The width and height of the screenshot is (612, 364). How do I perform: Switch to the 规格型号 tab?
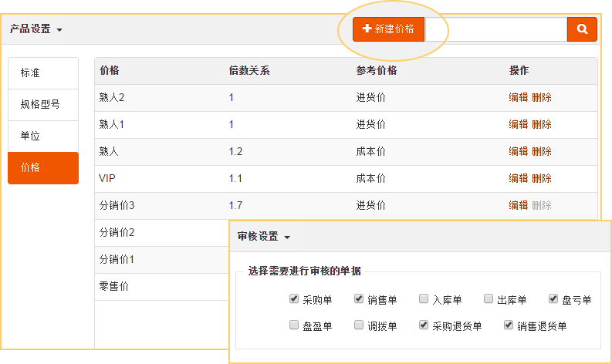tap(43, 104)
